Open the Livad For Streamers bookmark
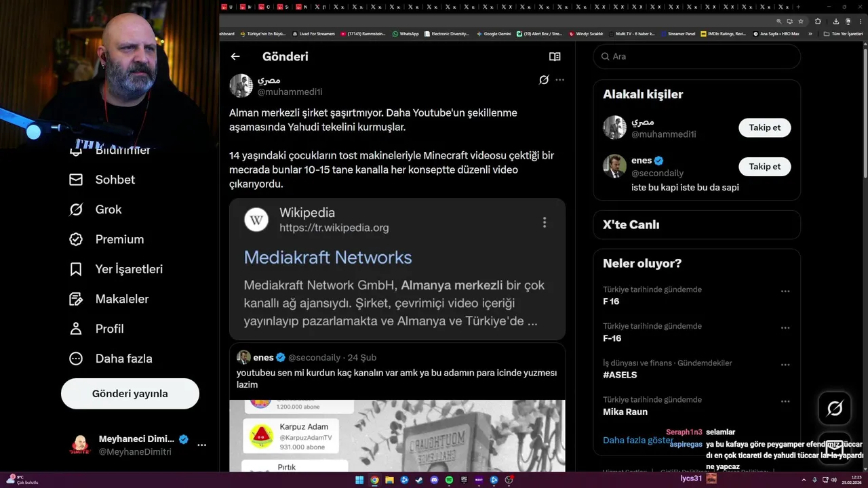This screenshot has width=868, height=488. (x=313, y=33)
